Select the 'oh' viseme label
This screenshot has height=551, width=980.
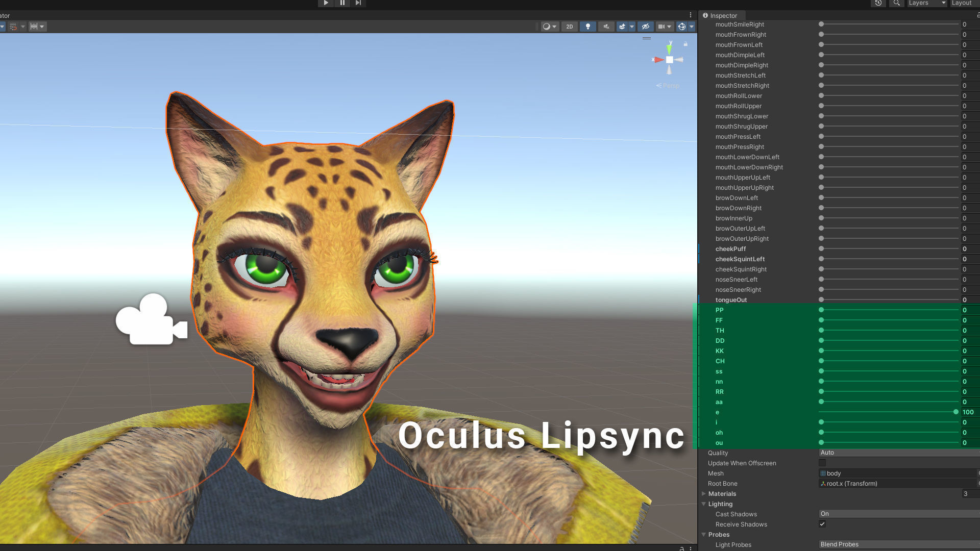click(x=719, y=433)
